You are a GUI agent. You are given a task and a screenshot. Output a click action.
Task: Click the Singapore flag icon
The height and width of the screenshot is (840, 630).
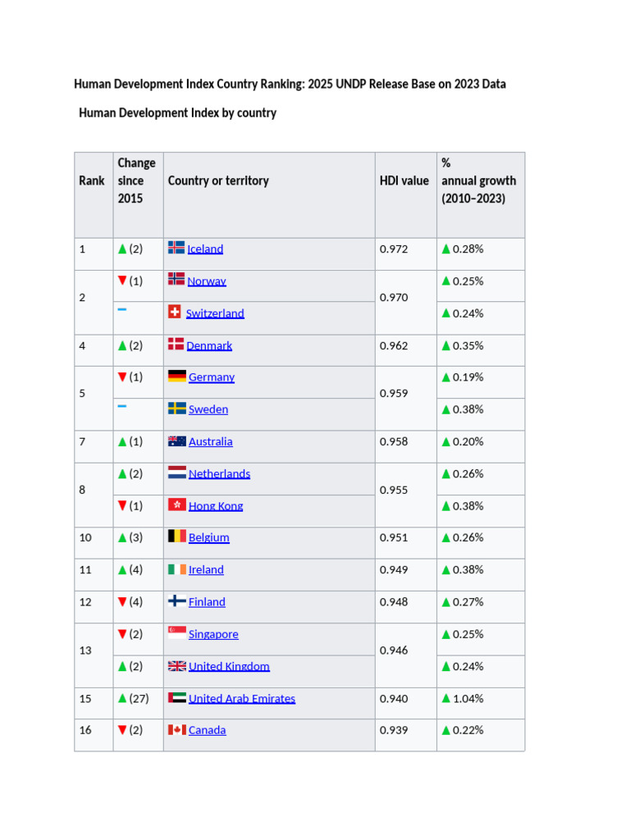[x=177, y=632]
